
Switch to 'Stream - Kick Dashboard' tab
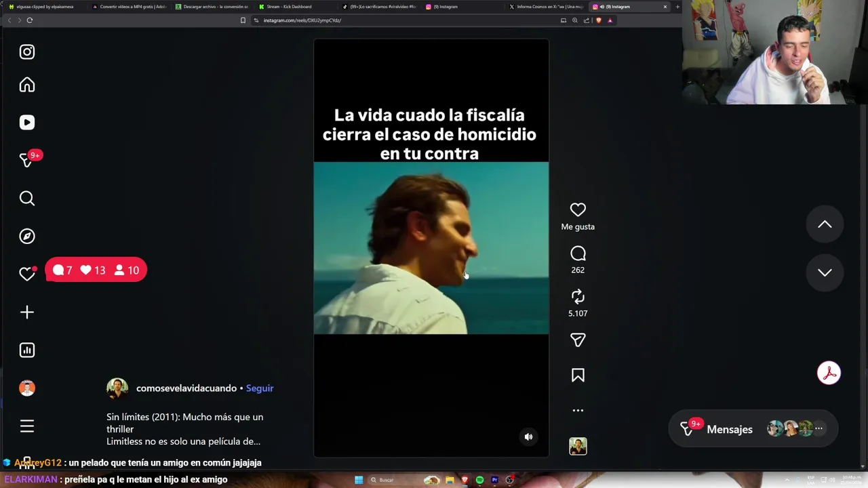[296, 7]
